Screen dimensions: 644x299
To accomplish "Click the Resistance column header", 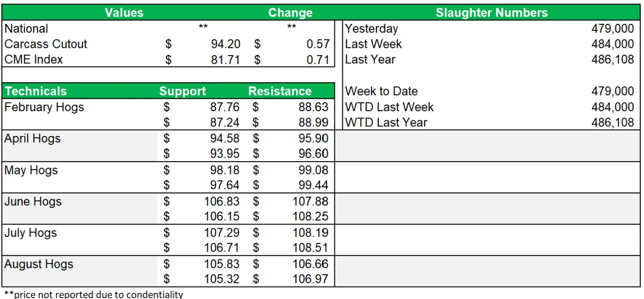I will pos(280,91).
